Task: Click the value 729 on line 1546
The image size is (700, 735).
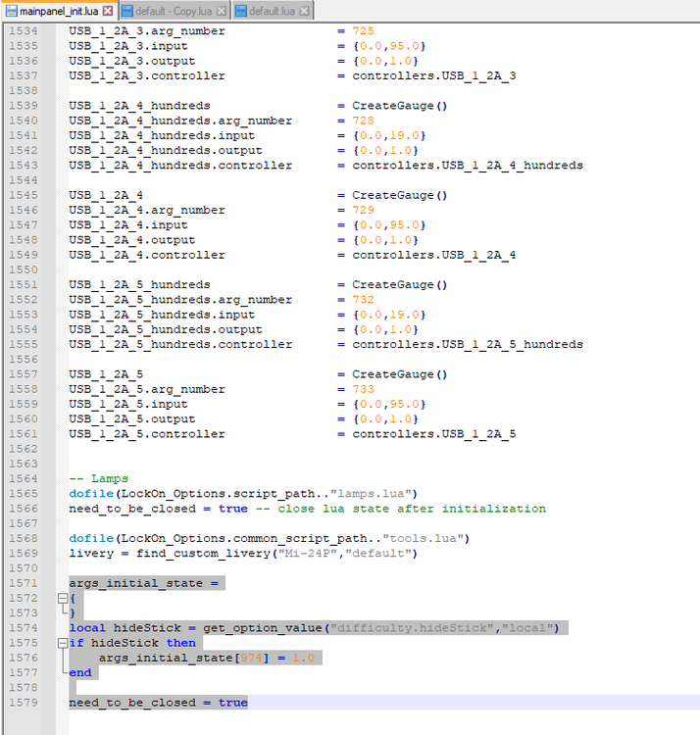Action: pos(364,210)
